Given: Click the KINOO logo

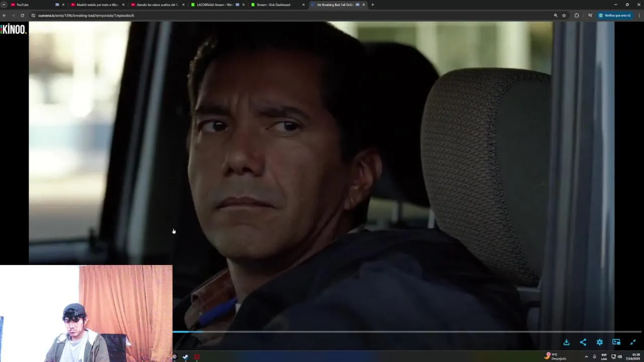Looking at the screenshot, I should pyautogui.click(x=13, y=29).
